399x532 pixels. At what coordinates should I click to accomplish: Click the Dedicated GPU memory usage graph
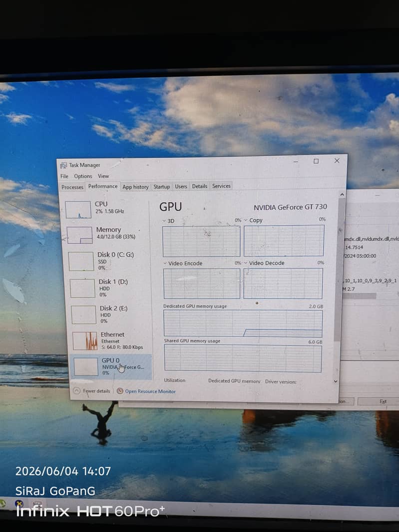pos(243,323)
